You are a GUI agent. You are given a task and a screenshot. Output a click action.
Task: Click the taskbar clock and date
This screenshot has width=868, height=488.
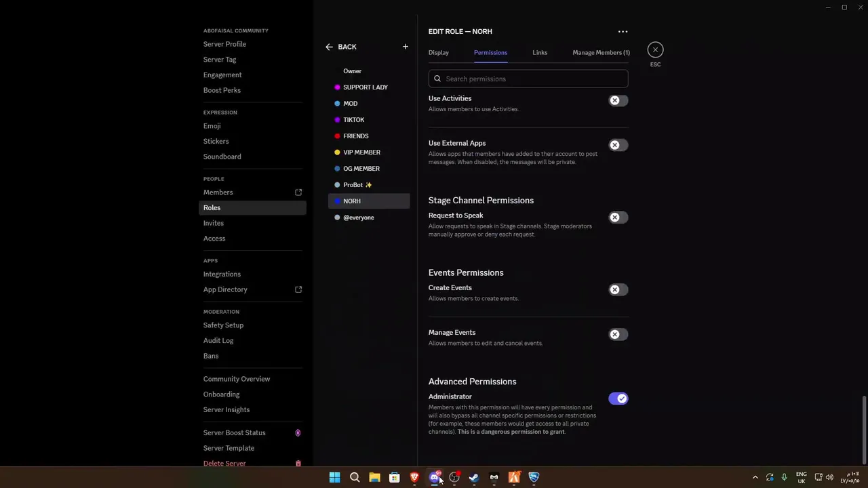(850, 477)
